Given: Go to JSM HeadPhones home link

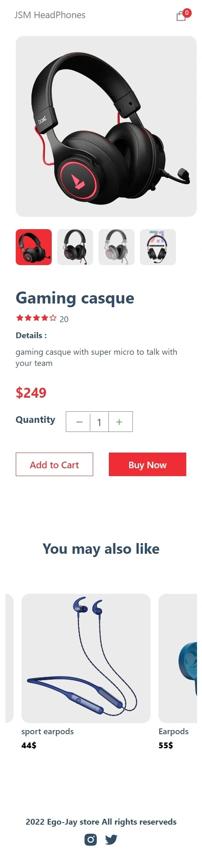Looking at the screenshot, I should tap(50, 15).
